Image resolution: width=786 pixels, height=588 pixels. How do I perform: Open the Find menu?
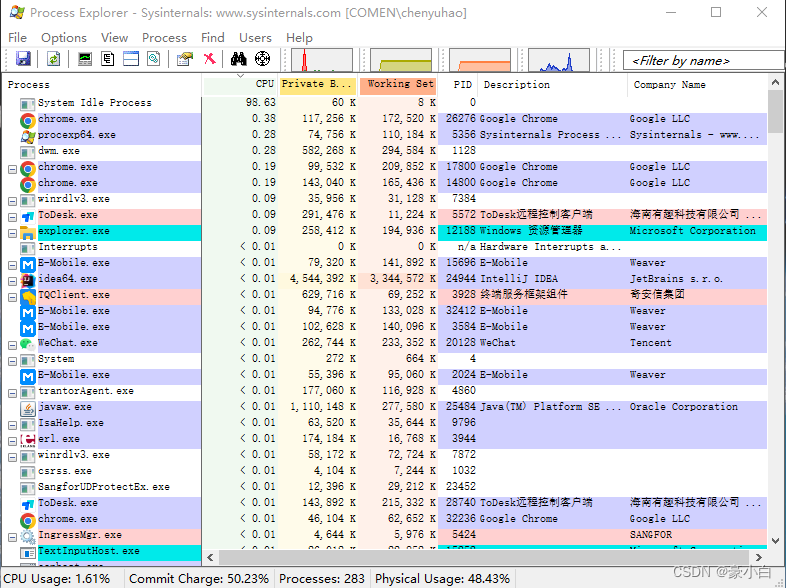click(x=213, y=38)
